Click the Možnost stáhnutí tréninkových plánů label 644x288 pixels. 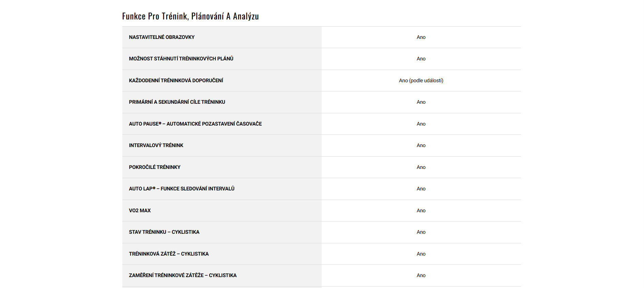(x=181, y=59)
